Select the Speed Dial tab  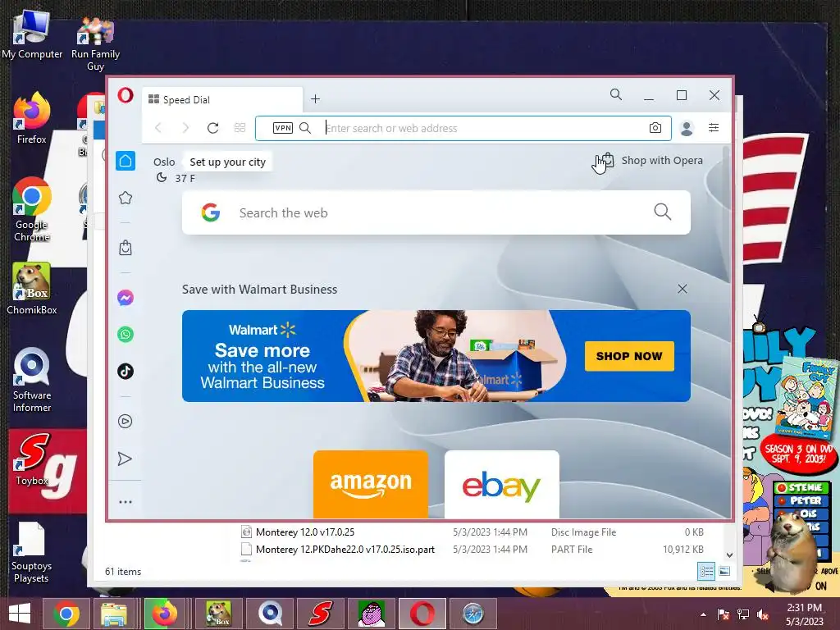(222, 99)
